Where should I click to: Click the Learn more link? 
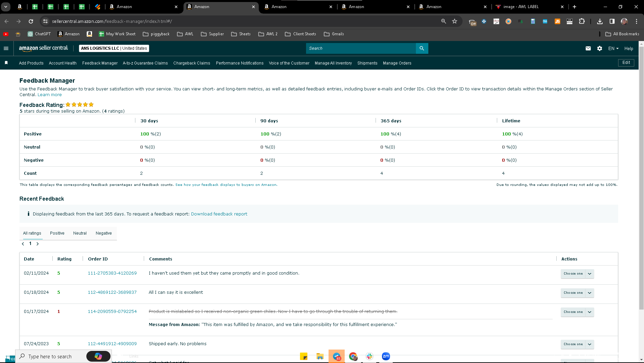point(50,95)
